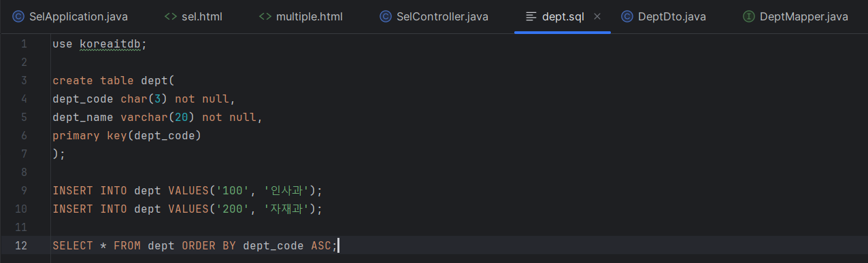The image size is (868, 263).
Task: Click the '200' value on line 10
Action: pos(232,209)
